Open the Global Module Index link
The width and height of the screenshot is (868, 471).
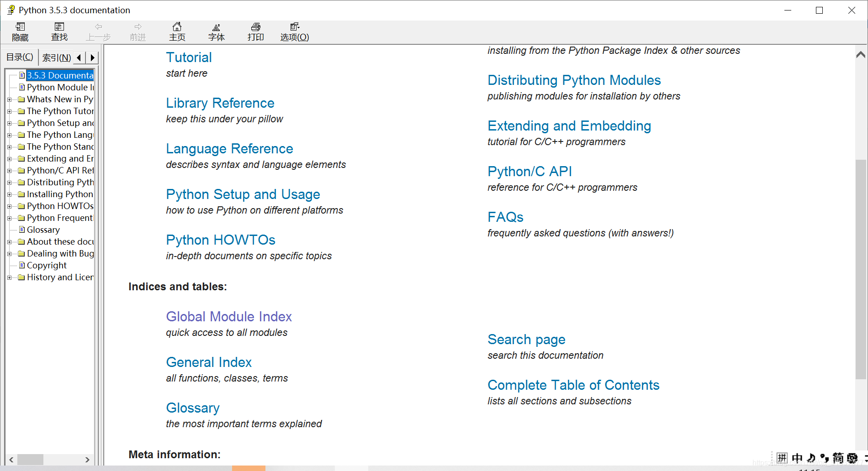(228, 317)
